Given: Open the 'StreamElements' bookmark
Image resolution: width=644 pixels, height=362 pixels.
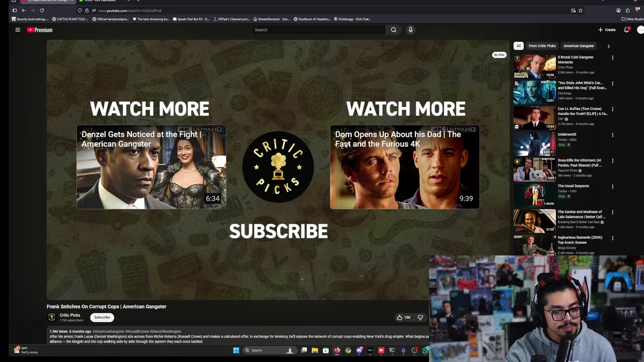Looking at the screenshot, I should 272,19.
